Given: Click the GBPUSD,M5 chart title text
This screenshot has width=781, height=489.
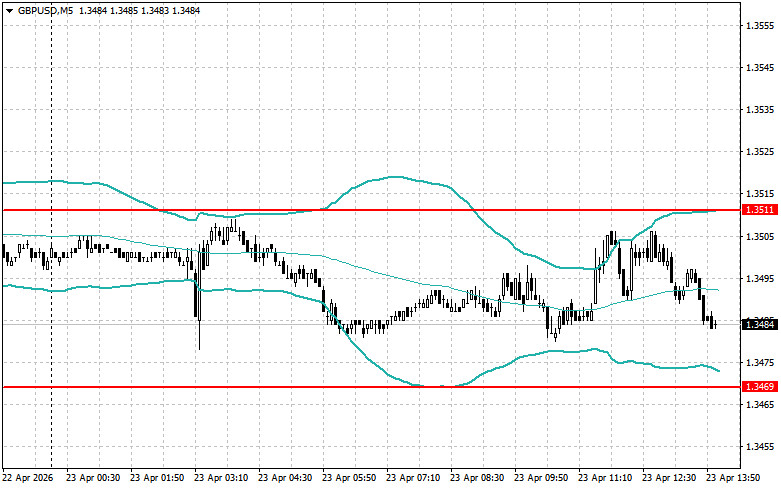Looking at the screenshot, I should (x=45, y=10).
